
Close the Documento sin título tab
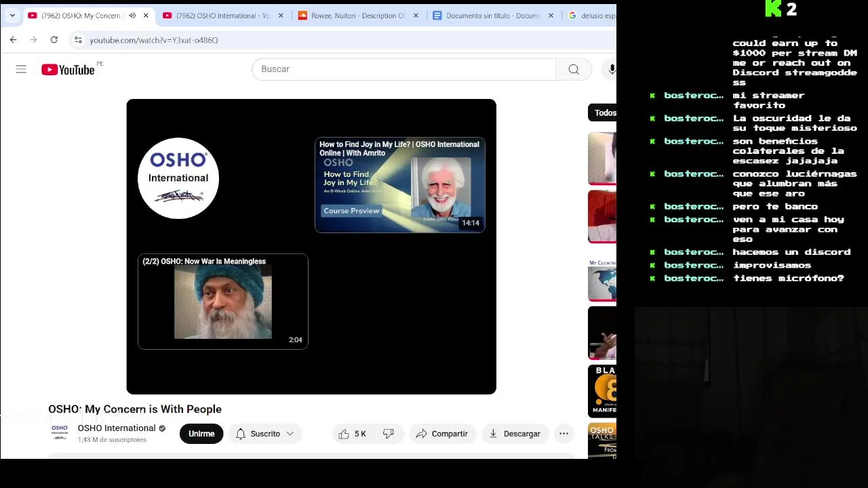click(551, 16)
